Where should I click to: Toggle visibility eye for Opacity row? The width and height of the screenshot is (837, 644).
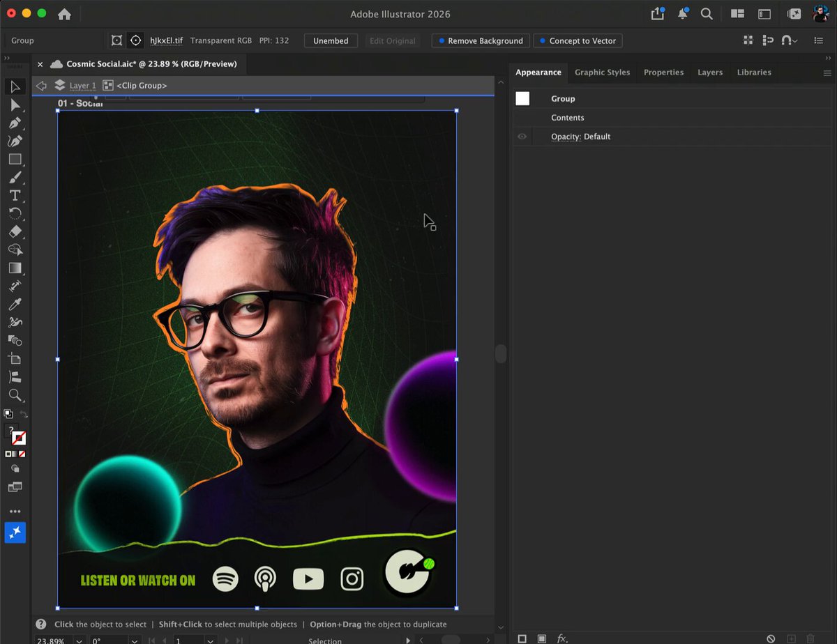coord(522,137)
